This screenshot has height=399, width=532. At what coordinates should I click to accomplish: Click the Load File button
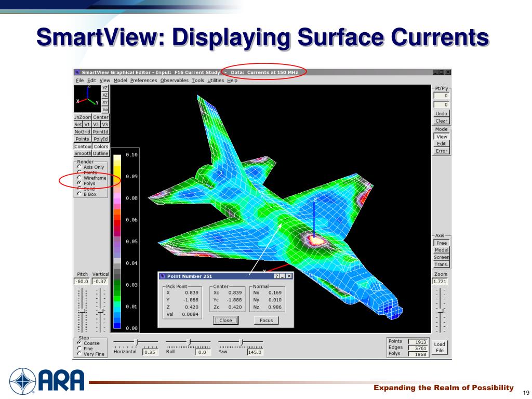[x=440, y=347]
